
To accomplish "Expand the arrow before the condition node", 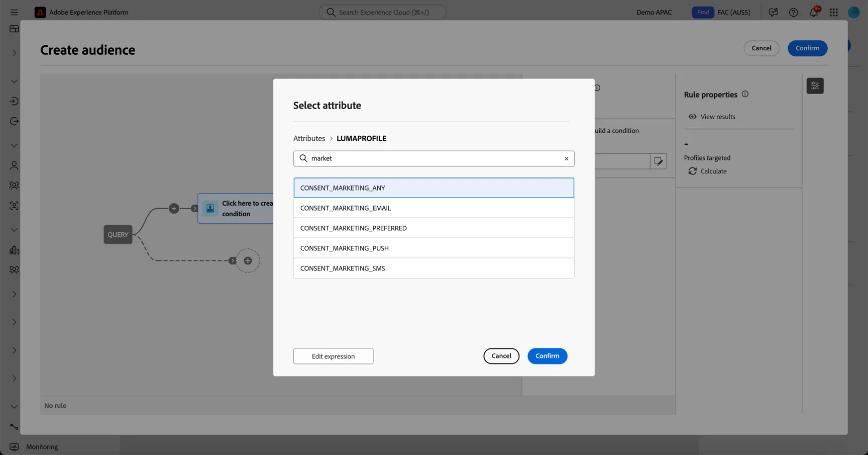I will 194,208.
